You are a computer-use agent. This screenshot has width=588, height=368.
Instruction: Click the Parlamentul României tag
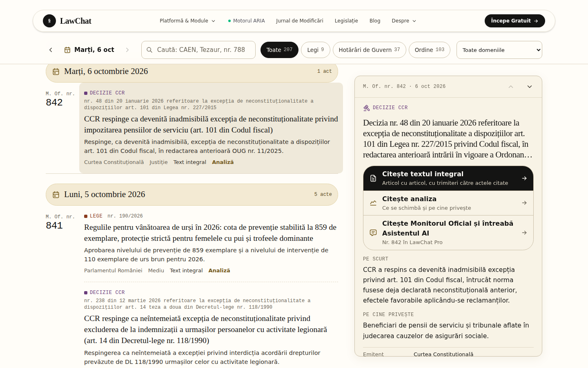pos(113,271)
